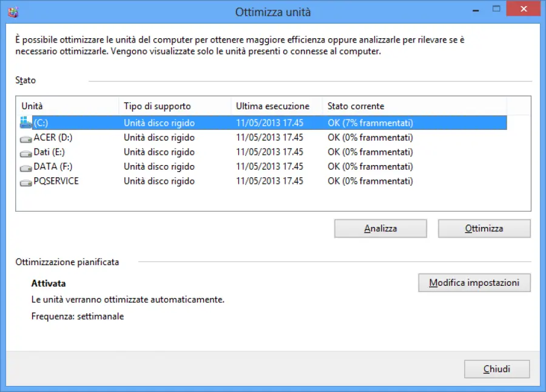
Task: Click the system drive icon showing Windows overlay
Action: [x=25, y=122]
